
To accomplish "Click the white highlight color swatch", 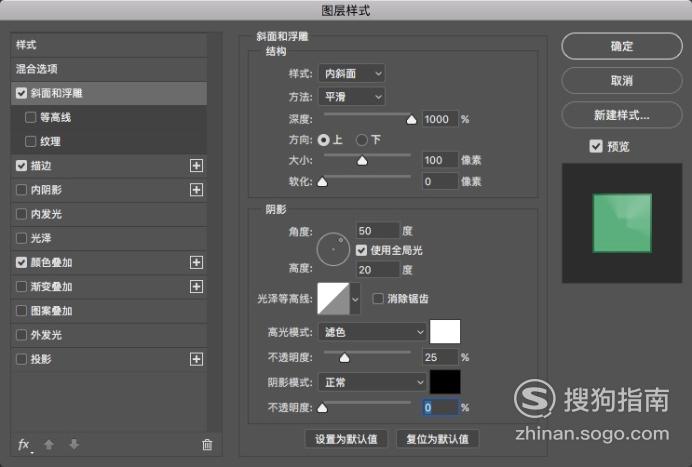I will [445, 332].
